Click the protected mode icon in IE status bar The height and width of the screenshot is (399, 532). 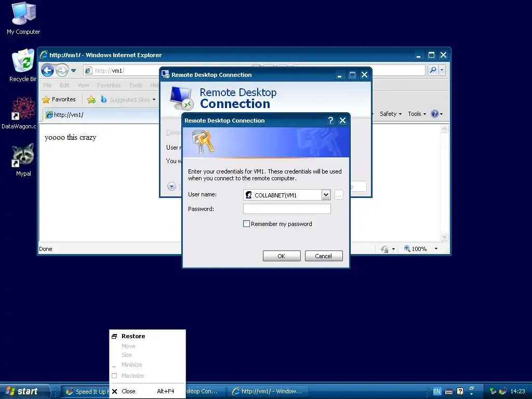coord(384,249)
